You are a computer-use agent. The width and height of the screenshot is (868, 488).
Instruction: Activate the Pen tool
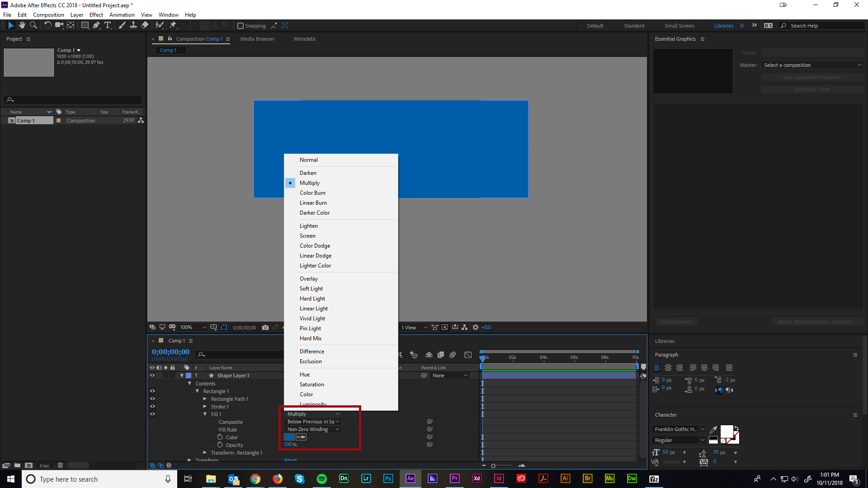tap(96, 25)
